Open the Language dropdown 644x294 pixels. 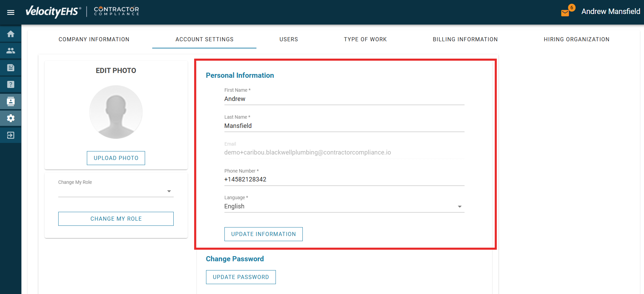pyautogui.click(x=344, y=206)
